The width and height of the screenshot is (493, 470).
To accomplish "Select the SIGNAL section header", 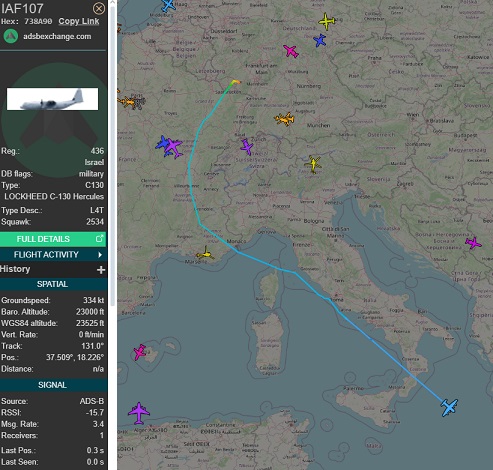I will [x=53, y=385].
